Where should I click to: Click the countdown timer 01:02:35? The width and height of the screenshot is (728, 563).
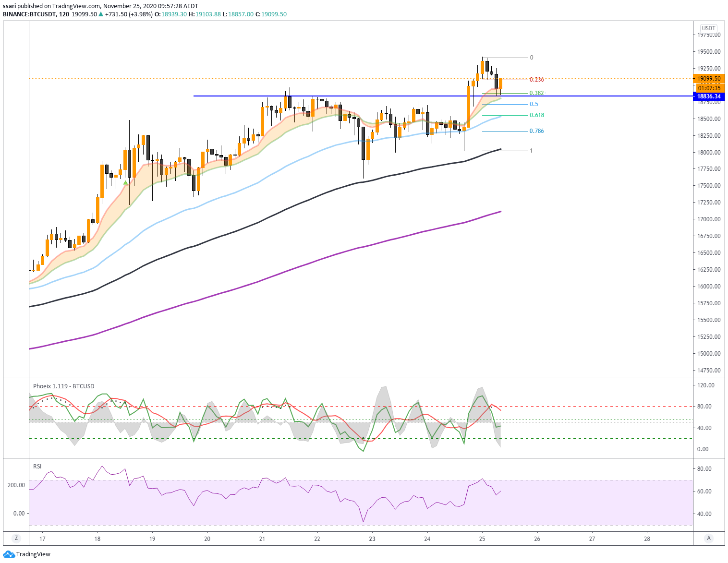(709, 88)
